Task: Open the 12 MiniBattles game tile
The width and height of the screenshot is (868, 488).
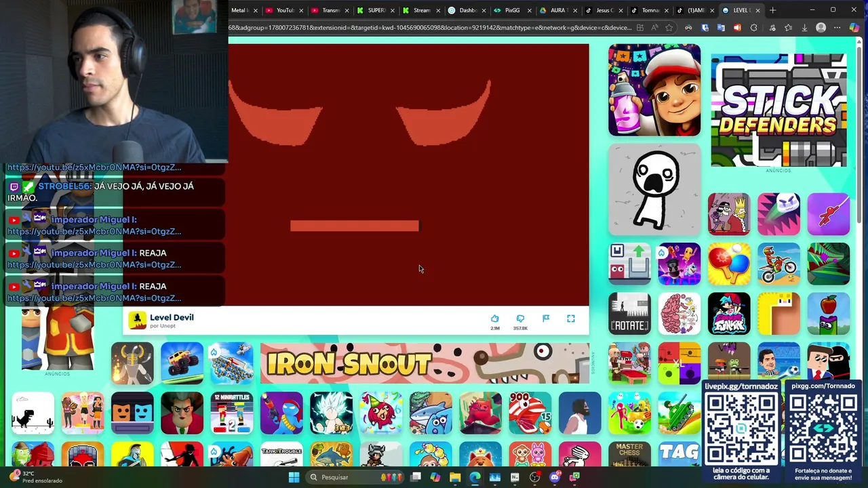Action: tap(231, 413)
